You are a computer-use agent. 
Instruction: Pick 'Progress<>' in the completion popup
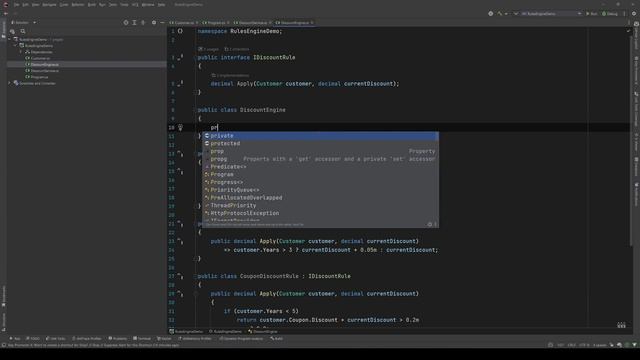(321, 182)
